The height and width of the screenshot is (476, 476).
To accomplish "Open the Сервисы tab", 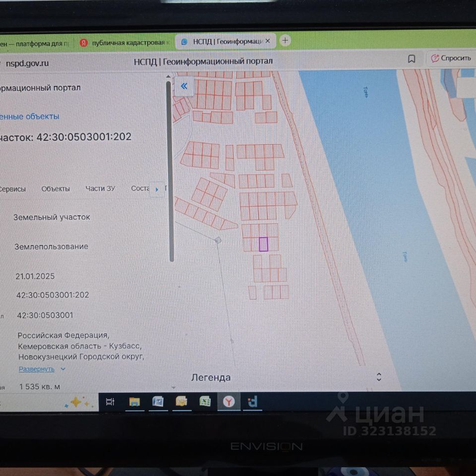I will point(12,189).
